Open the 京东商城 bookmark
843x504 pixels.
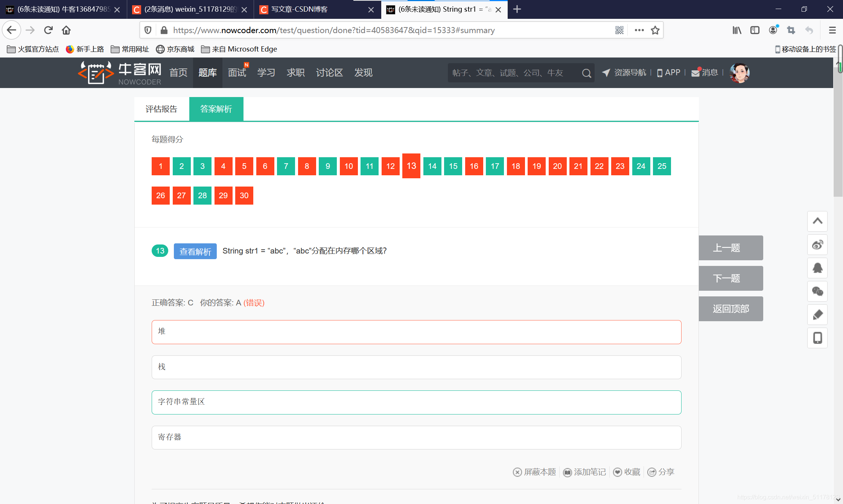(x=175, y=49)
